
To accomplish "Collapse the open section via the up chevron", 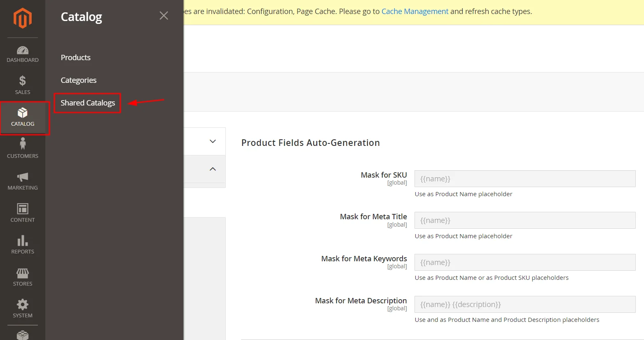I will (x=213, y=169).
